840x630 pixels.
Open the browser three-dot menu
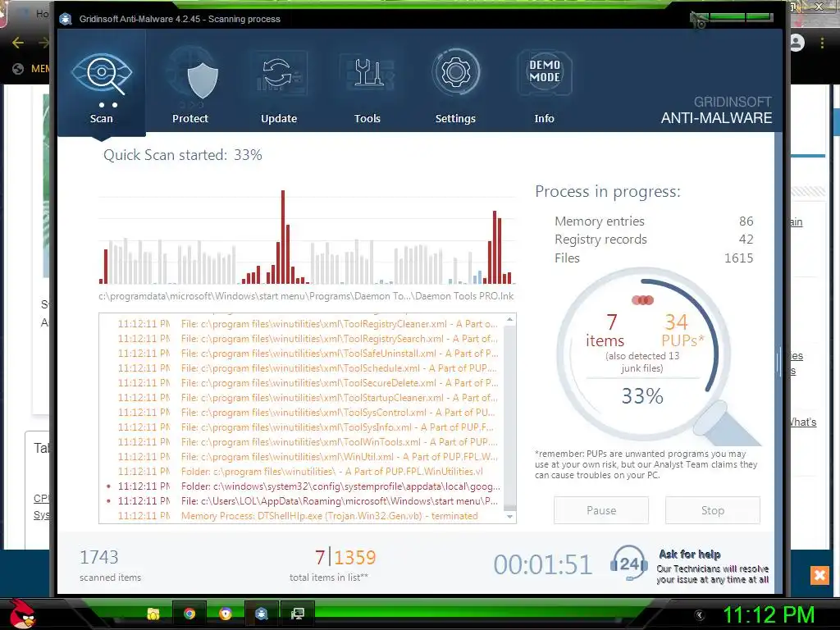click(x=822, y=43)
